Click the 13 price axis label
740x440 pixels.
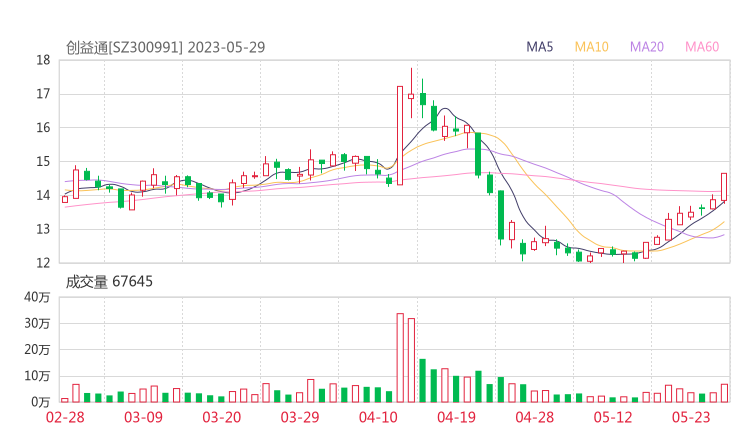[x=43, y=229]
